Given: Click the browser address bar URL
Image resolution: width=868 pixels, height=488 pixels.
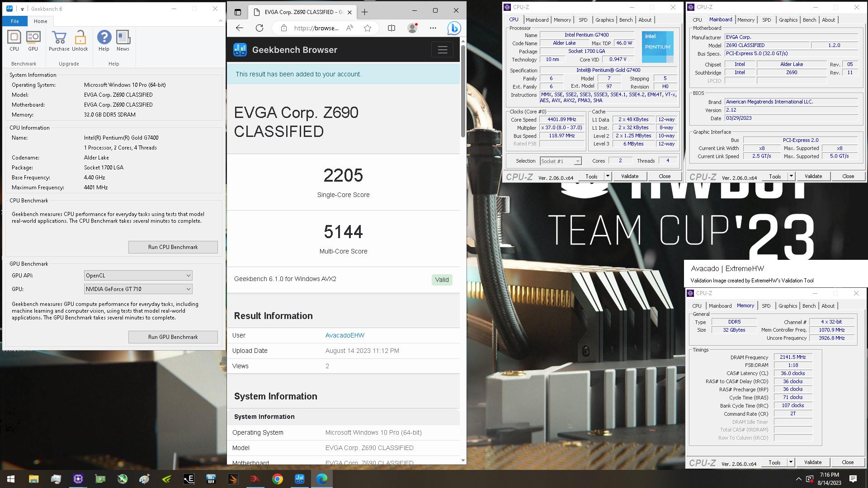Looking at the screenshot, I should pyautogui.click(x=316, y=28).
